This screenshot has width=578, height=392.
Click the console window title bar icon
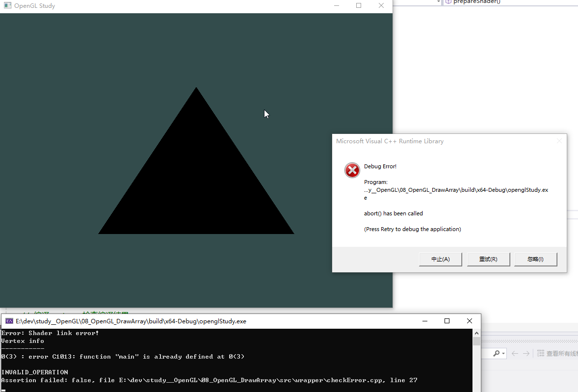click(x=9, y=320)
